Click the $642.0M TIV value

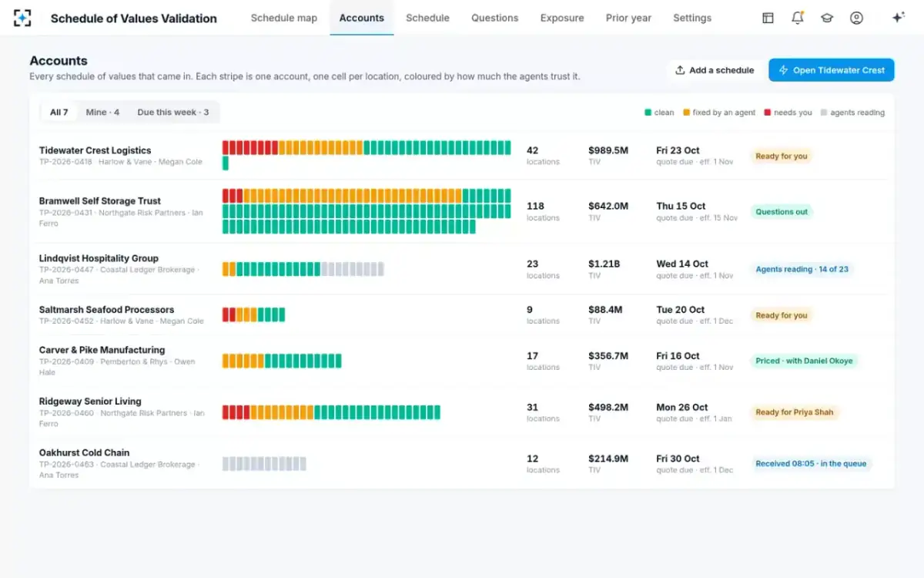tap(608, 207)
